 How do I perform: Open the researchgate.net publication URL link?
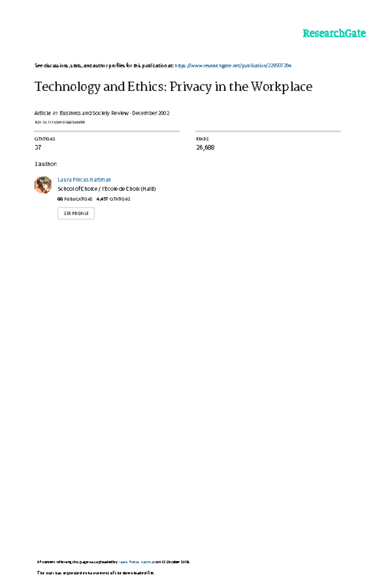233,66
